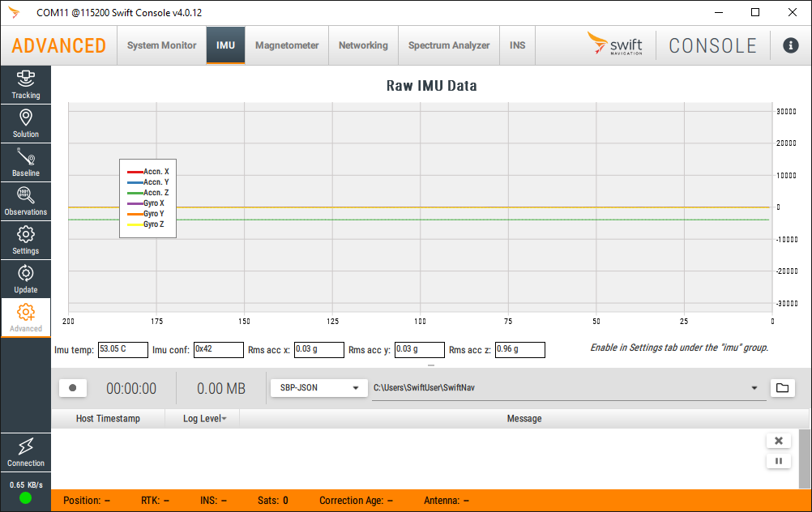Pause the log message stream
Screen dimensions: 812x512
tap(778, 461)
